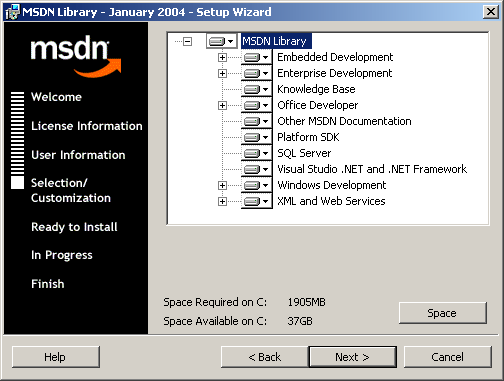Click the Help button
The height and width of the screenshot is (381, 504).
point(56,357)
